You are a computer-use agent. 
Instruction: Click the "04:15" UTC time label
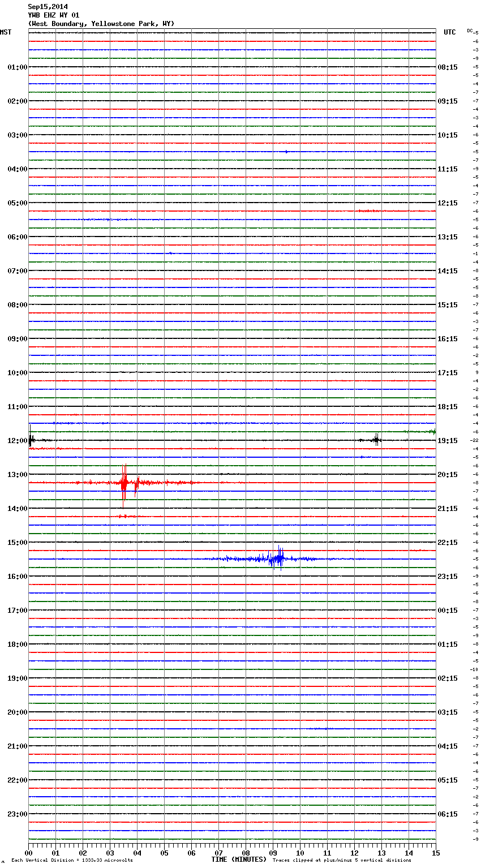(x=448, y=746)
